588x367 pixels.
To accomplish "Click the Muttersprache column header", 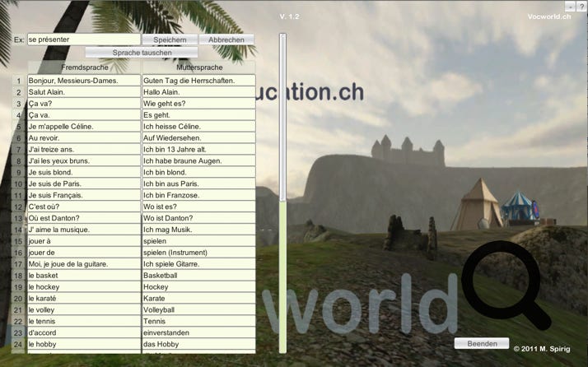I will (x=198, y=67).
